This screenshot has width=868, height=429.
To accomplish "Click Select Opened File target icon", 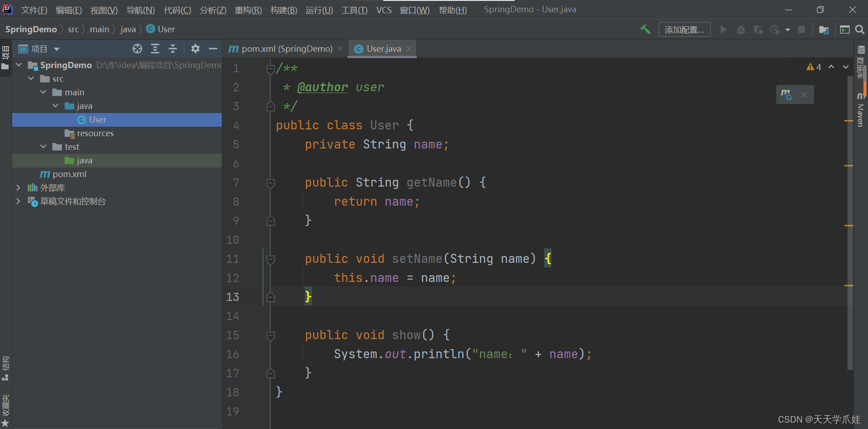I will 137,49.
